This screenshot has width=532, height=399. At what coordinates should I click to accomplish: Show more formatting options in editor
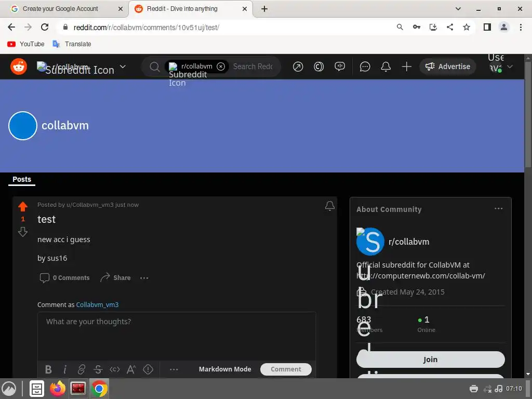click(x=174, y=369)
